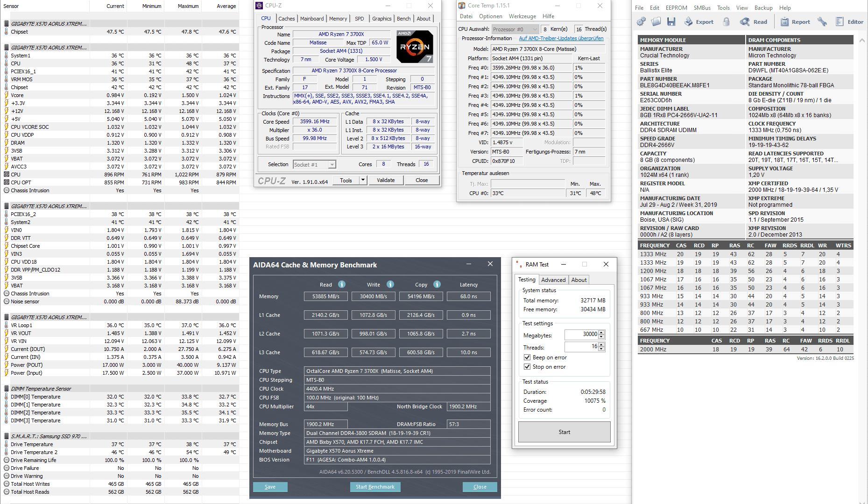Open the SMBus menu in Thaiphoon
Image resolution: width=868 pixels, height=504 pixels.
(x=702, y=8)
